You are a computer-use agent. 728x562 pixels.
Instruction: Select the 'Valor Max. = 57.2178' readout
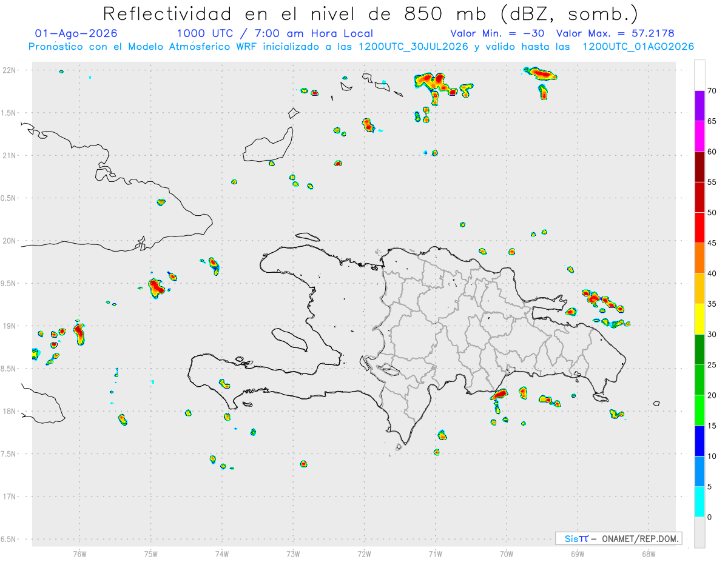tap(615, 33)
